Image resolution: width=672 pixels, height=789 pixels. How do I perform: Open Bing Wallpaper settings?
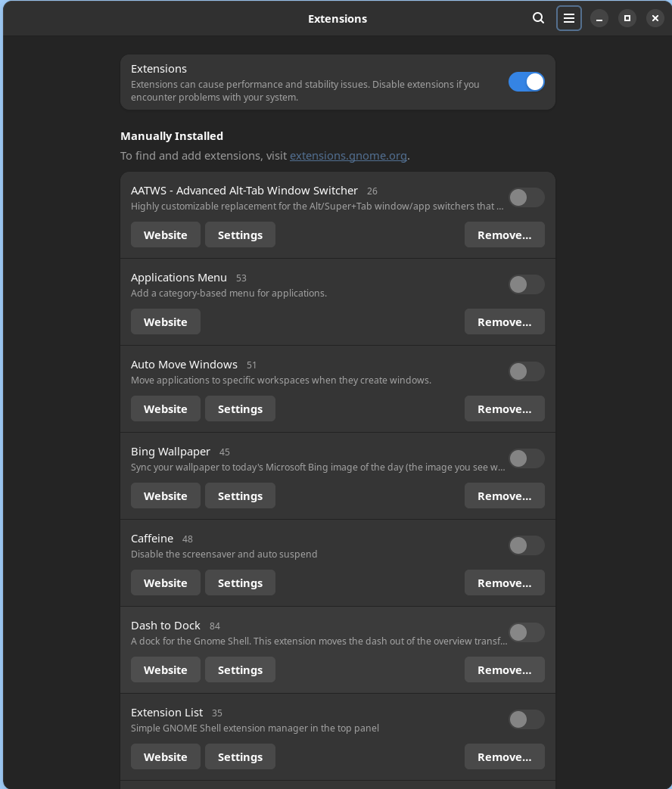coord(240,495)
